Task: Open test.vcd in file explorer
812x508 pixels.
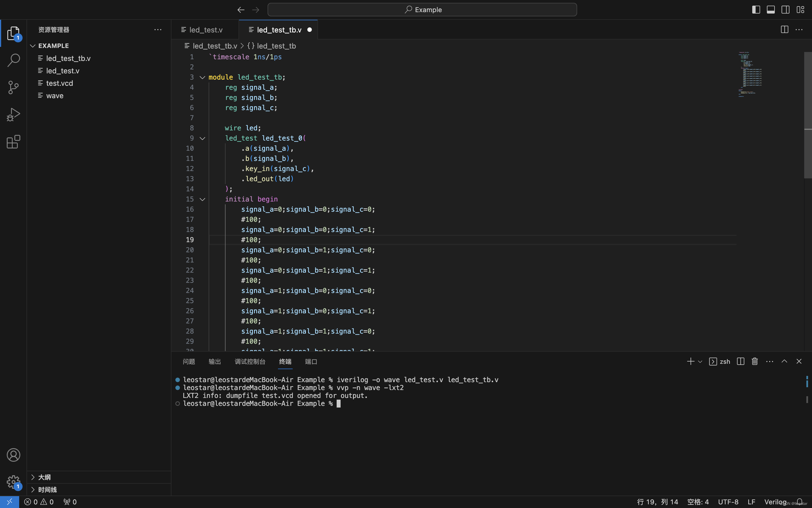Action: pos(99,83)
